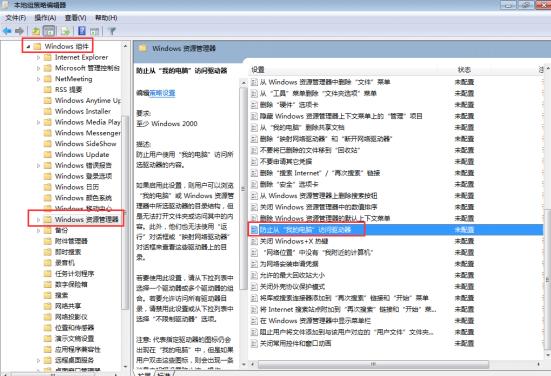Viewport: 551px width, 376px height.
Task: Click folder icon beside Windows 资源管理器 tree node
Action: 48,220
